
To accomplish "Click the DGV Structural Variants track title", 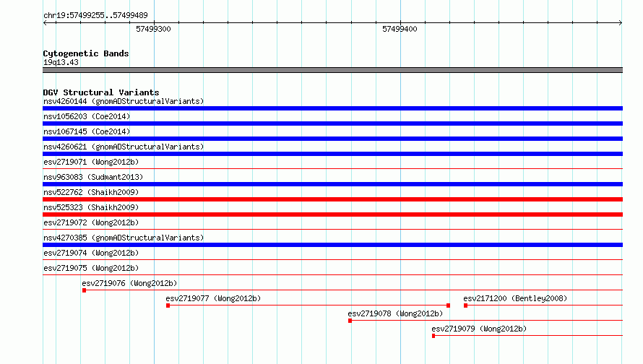I will click(101, 92).
